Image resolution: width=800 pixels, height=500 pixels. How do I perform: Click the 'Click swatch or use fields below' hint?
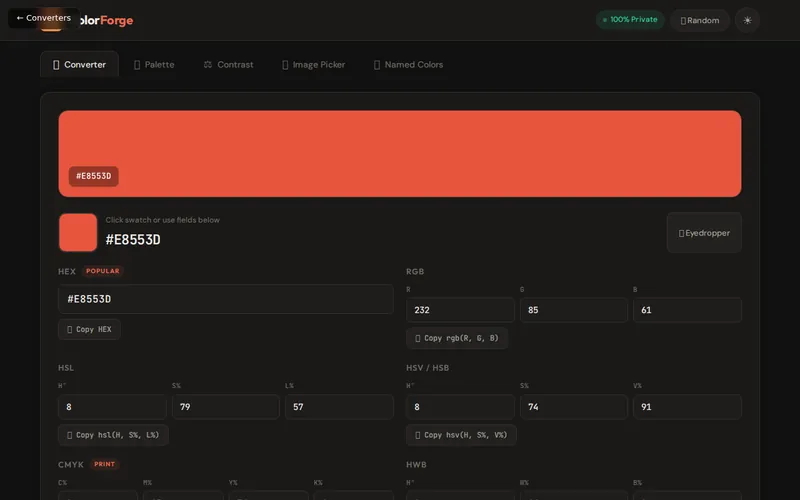(x=163, y=220)
